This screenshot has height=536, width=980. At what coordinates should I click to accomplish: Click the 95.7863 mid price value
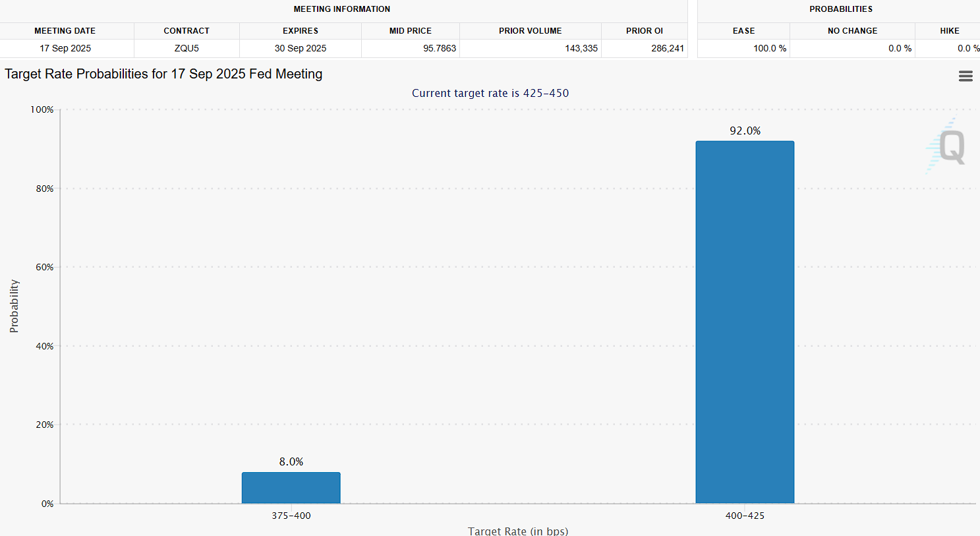439,48
